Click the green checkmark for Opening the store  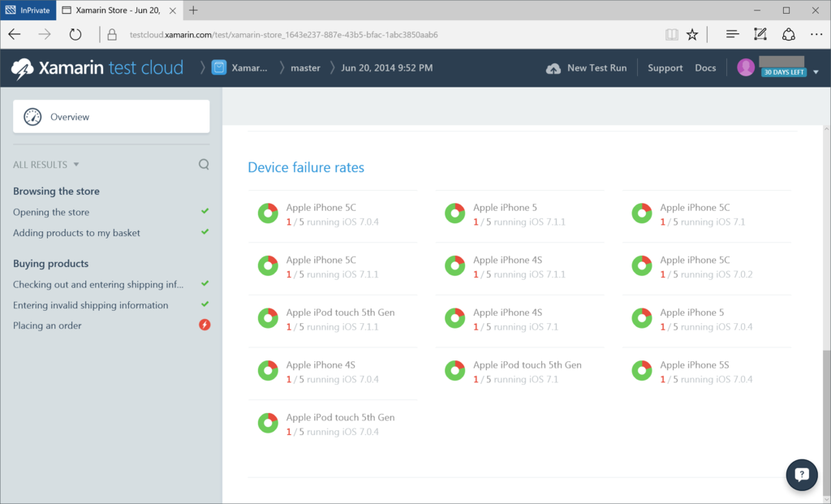[205, 211]
